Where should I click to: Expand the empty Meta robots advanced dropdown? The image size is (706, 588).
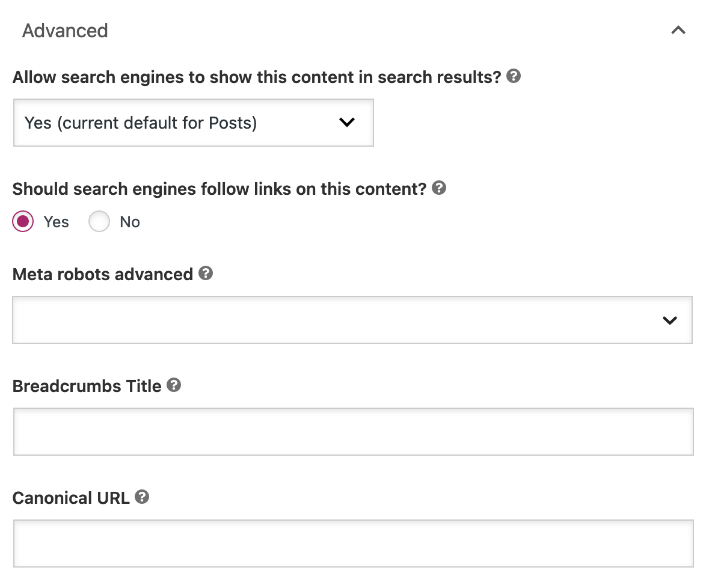click(352, 320)
